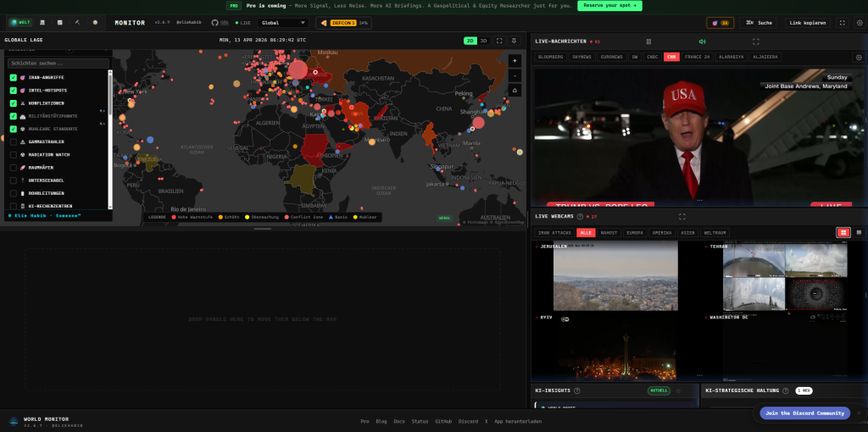Reset map to home view
The height and width of the screenshot is (432, 868).
[515, 90]
